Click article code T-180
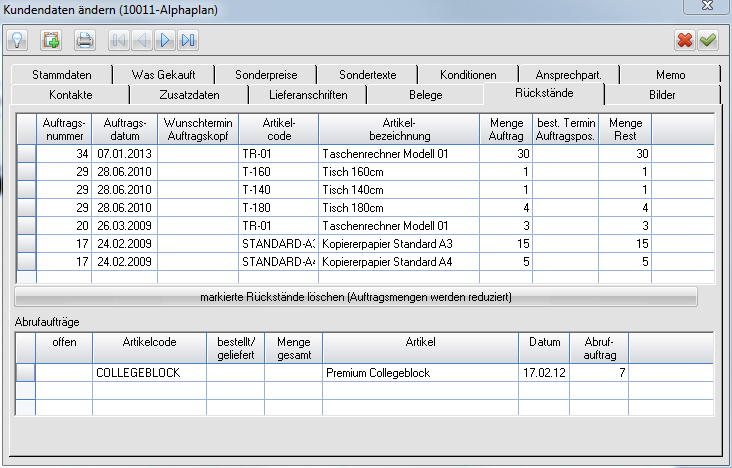The width and height of the screenshot is (732, 468). 278,207
